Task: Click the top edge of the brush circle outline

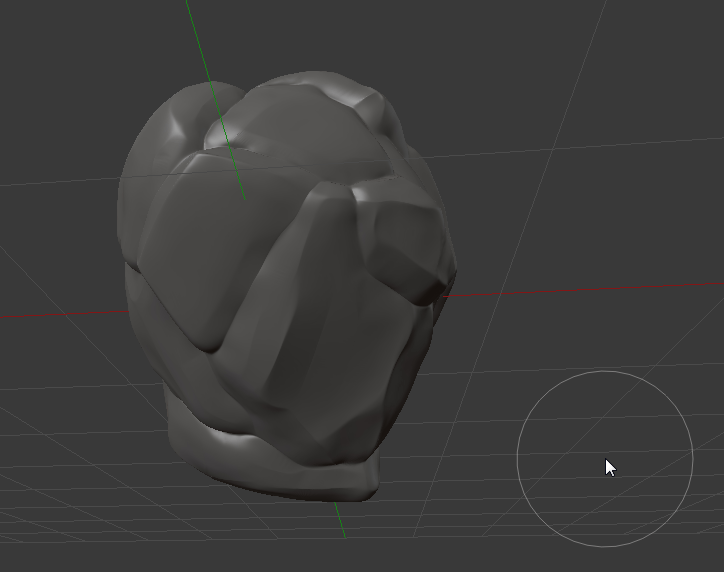Action: [605, 371]
